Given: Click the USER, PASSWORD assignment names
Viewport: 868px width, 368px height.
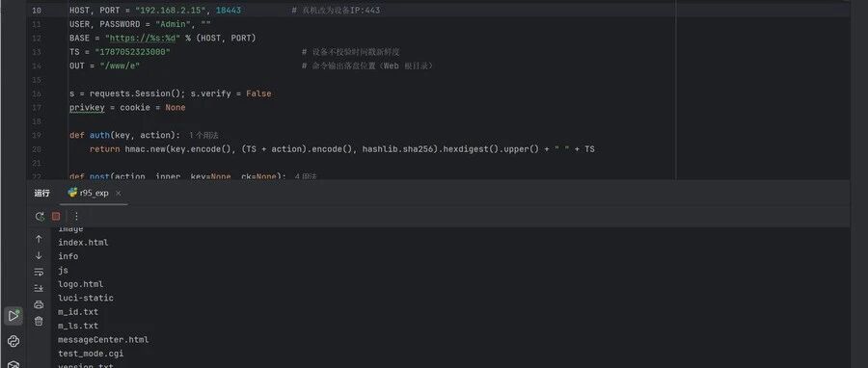Looking at the screenshot, I should (104, 24).
